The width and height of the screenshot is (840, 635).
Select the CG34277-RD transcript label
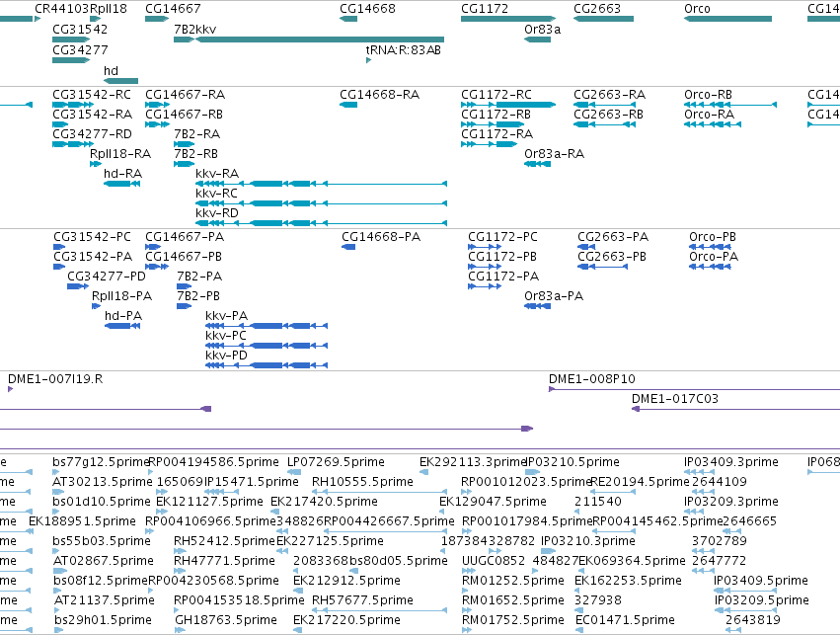point(92,134)
